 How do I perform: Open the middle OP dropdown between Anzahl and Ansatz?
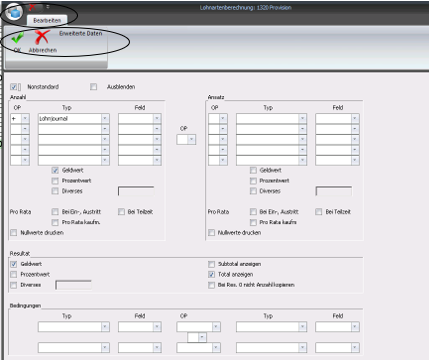pyautogui.click(x=192, y=139)
